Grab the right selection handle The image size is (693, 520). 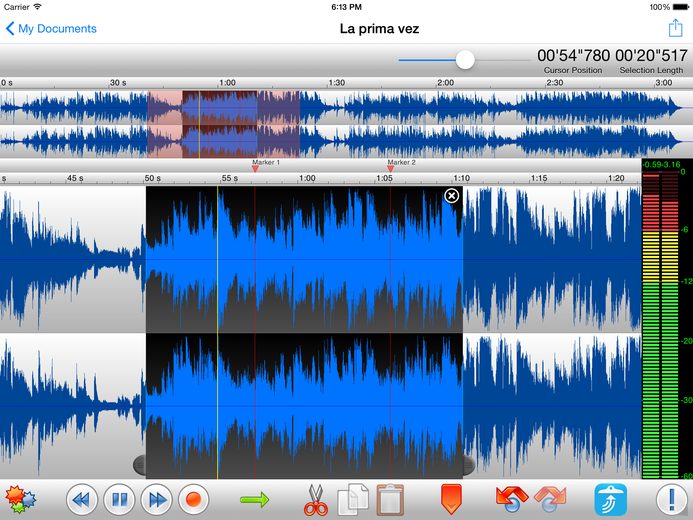tap(469, 465)
